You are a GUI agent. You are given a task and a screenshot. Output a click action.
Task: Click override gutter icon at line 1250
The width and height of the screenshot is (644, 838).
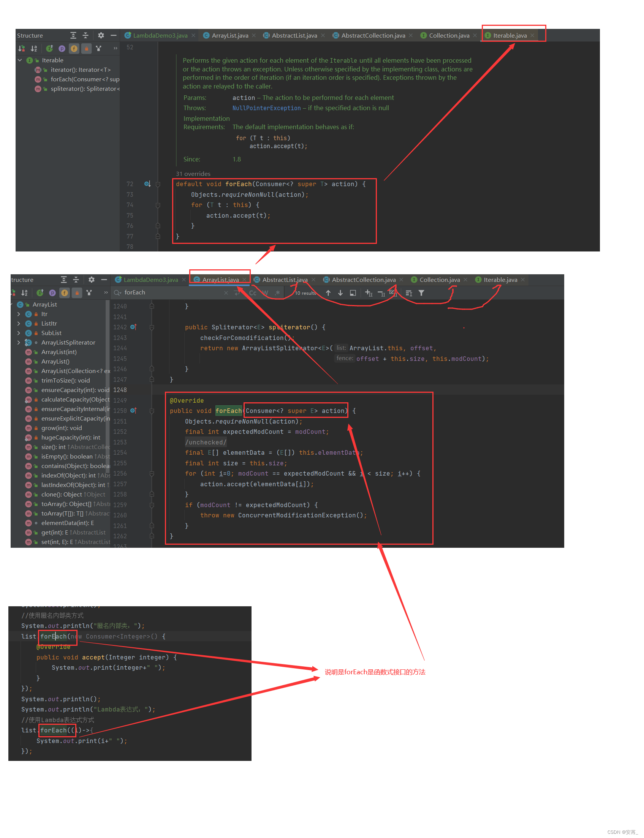point(133,411)
